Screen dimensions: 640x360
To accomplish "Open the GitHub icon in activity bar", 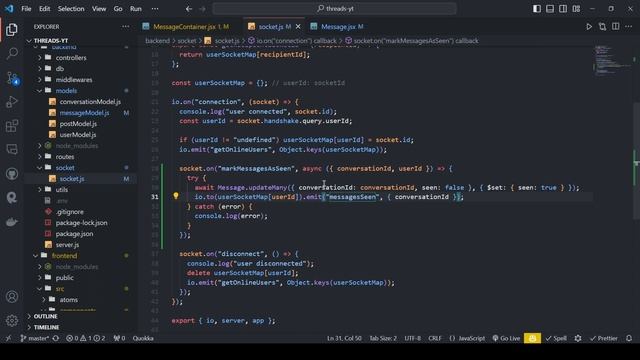I will tap(12, 174).
